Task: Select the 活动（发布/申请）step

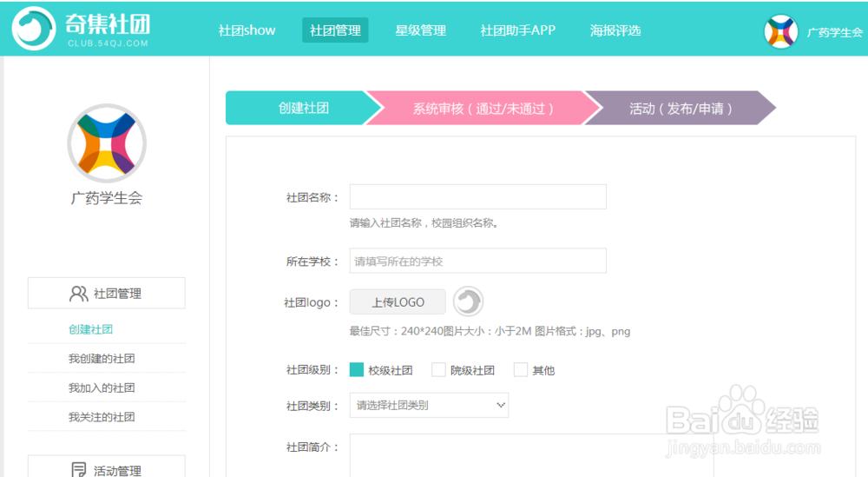Action: (x=681, y=108)
